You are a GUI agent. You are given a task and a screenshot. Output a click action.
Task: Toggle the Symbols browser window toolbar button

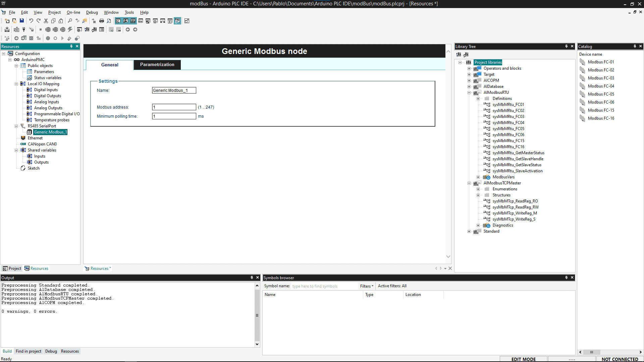[x=177, y=21]
